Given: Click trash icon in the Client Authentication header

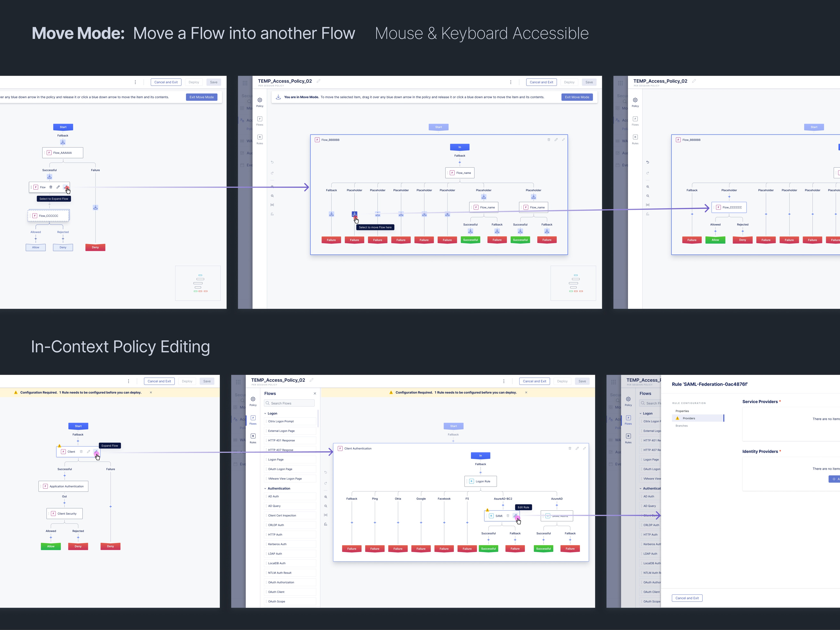Looking at the screenshot, I should pos(570,449).
